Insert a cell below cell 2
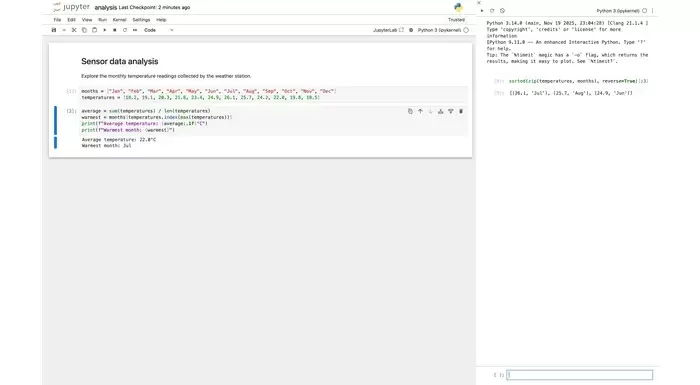The height and width of the screenshot is (385, 700). [450, 111]
